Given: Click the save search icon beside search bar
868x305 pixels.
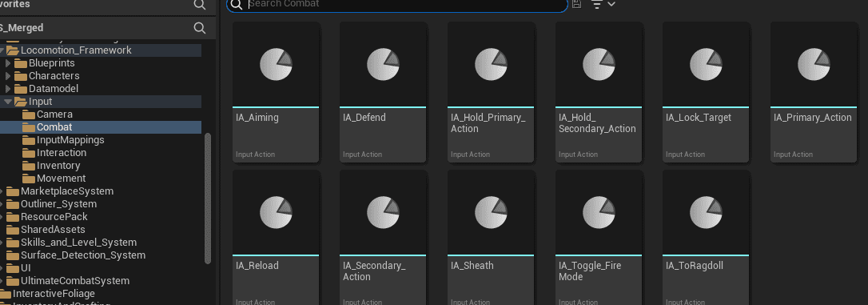Looking at the screenshot, I should click(576, 4).
